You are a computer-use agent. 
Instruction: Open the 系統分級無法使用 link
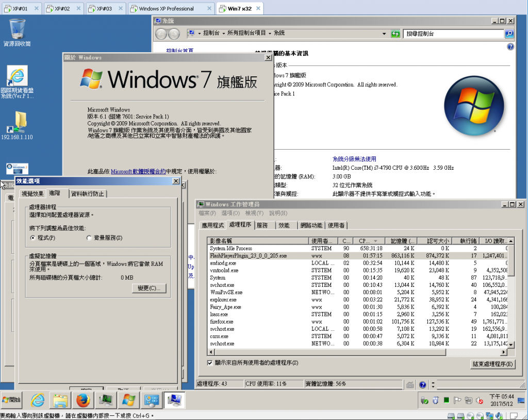[354, 159]
